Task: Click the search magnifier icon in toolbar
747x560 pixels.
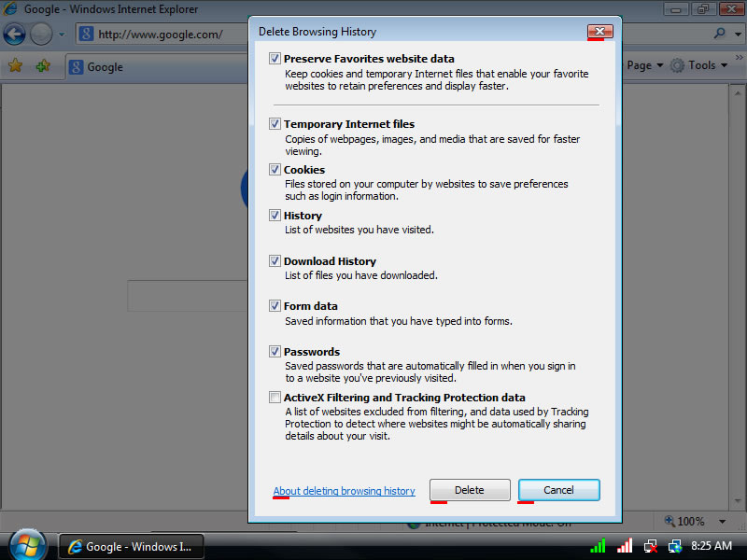Action: coord(720,34)
